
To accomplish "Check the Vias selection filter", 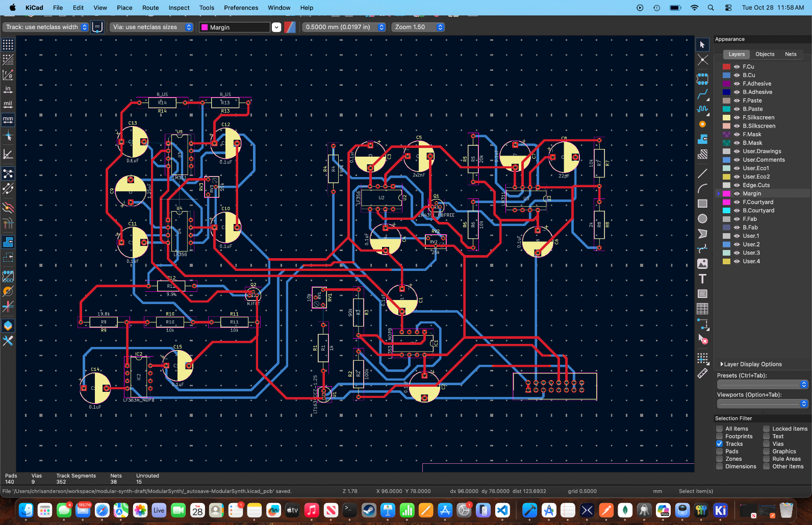I will [x=766, y=444].
